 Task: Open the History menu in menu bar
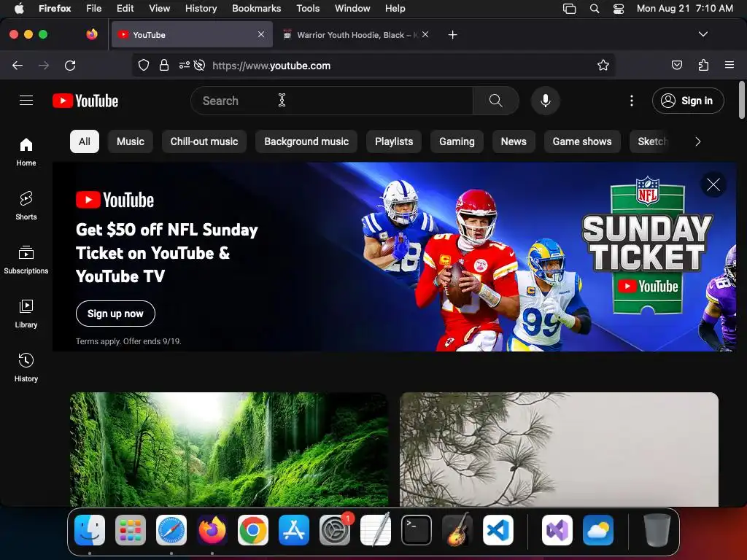tap(201, 9)
